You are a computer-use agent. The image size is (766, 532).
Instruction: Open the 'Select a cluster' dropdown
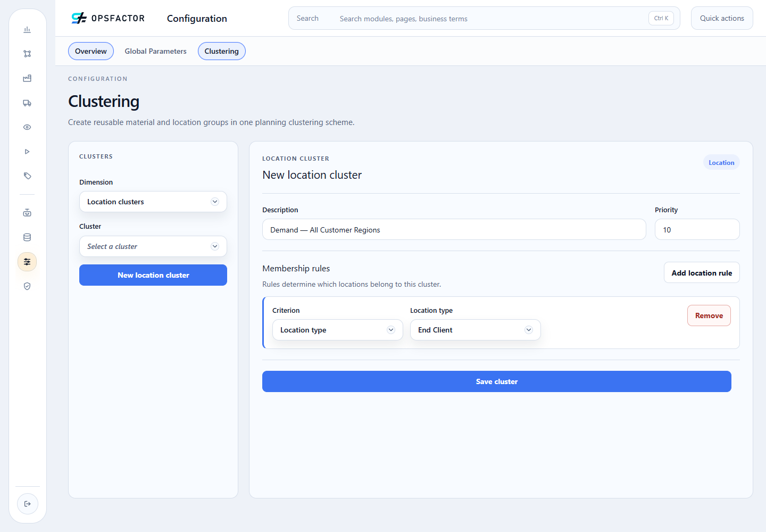pyautogui.click(x=153, y=246)
